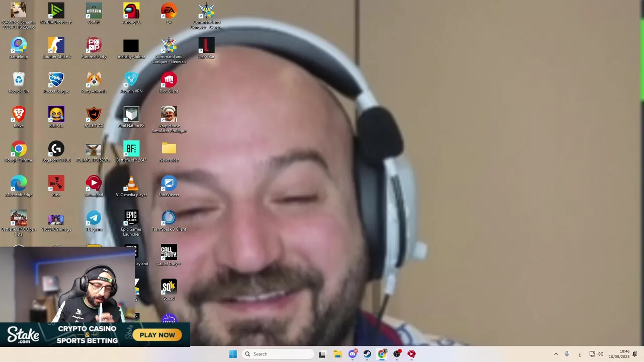This screenshot has height=362, width=644.
Task: Select the 6348676.5_Screen image file
Action: (x=19, y=16)
